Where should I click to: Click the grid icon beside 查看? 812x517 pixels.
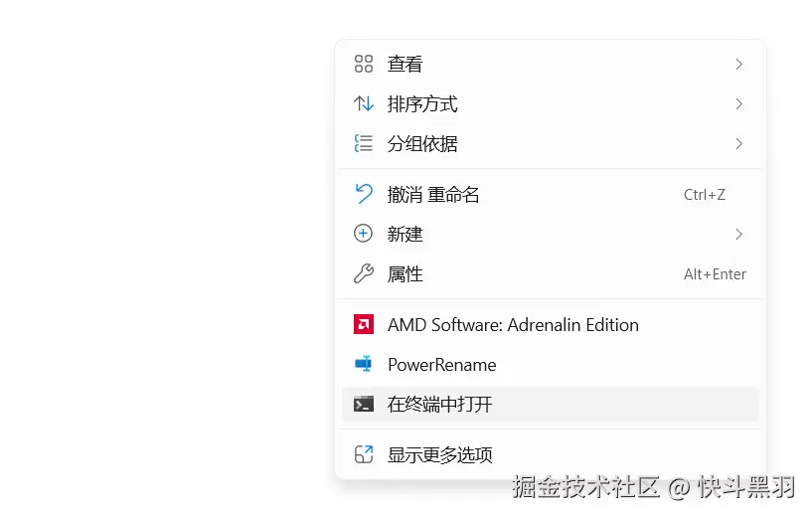pyautogui.click(x=364, y=65)
